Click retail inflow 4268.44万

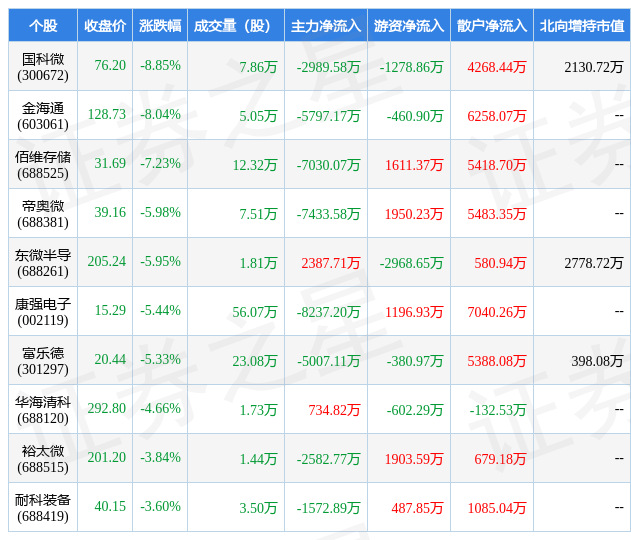pos(497,67)
